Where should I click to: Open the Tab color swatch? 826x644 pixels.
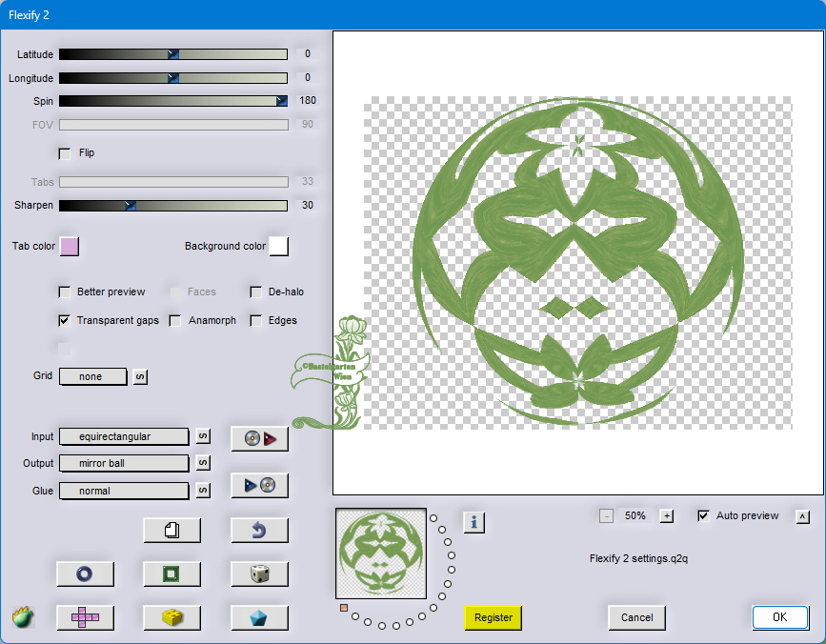pos(70,247)
